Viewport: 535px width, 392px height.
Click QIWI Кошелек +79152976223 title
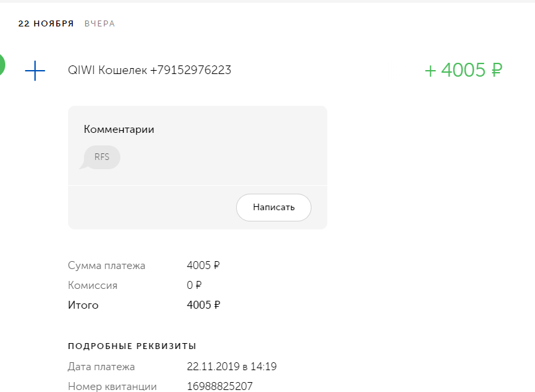[149, 70]
